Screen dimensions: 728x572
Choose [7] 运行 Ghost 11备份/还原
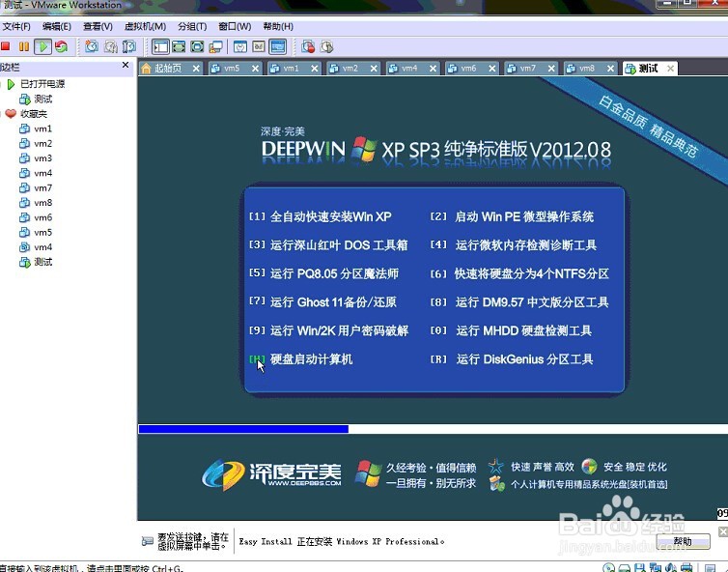pos(322,302)
